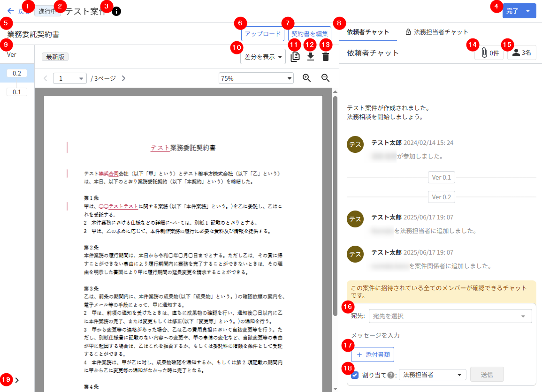The height and width of the screenshot is (392, 542).
Task: Click the 進行中 status badge
Action: pos(48,11)
